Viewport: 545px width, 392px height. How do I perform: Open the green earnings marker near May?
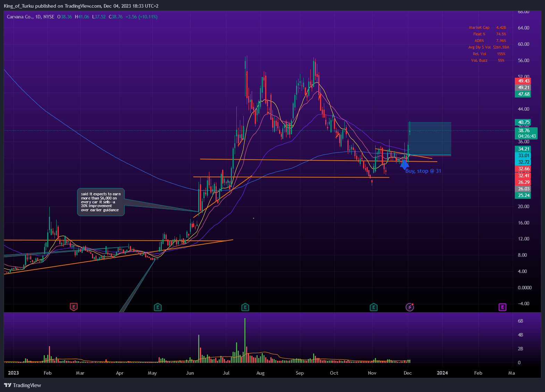point(158,307)
